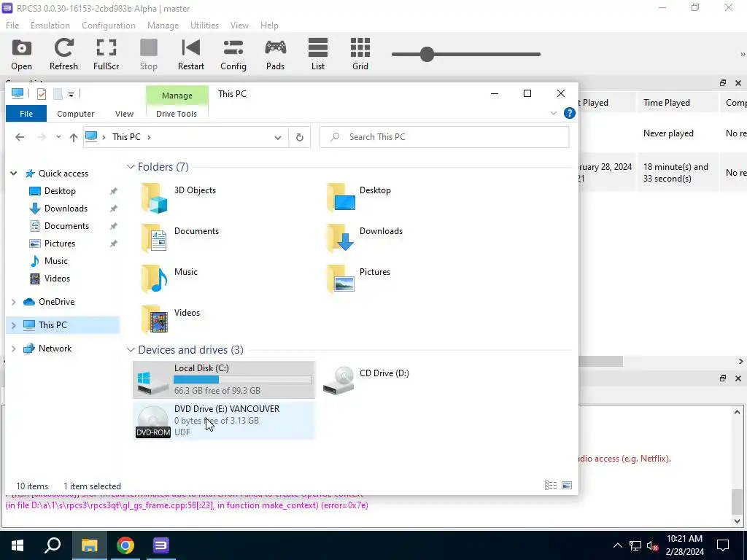Open Music in Quick access
The height and width of the screenshot is (560, 747).
coord(55,261)
